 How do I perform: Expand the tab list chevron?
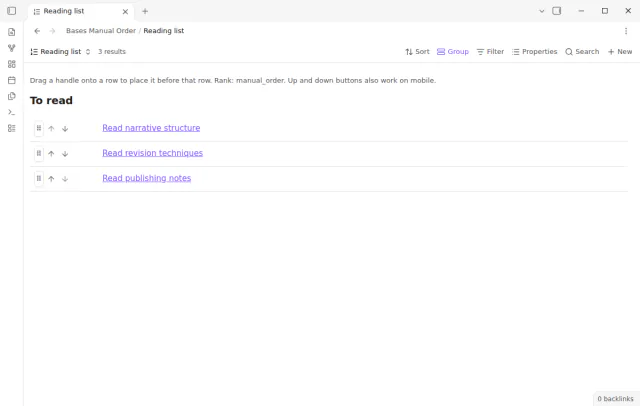tap(542, 11)
